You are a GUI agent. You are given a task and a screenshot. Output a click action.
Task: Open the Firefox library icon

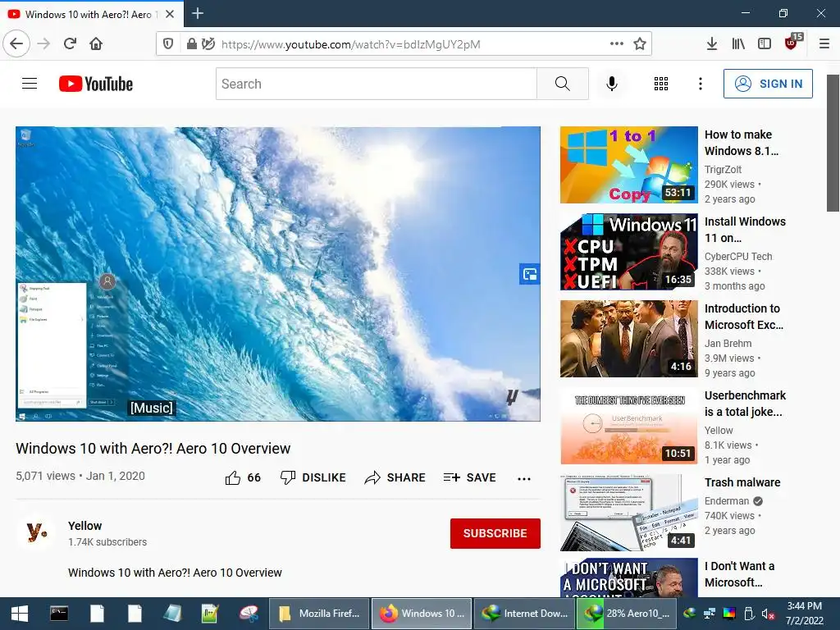pos(738,44)
